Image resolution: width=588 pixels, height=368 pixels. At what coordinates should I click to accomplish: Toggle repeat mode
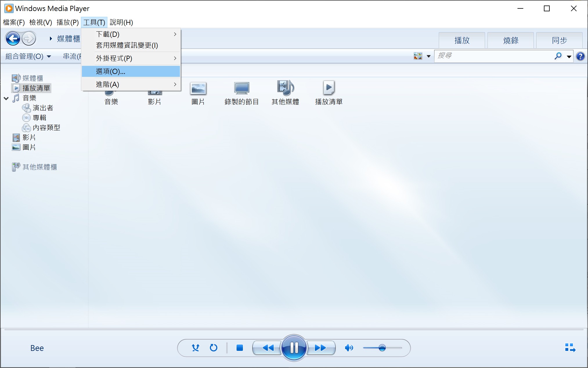214,348
